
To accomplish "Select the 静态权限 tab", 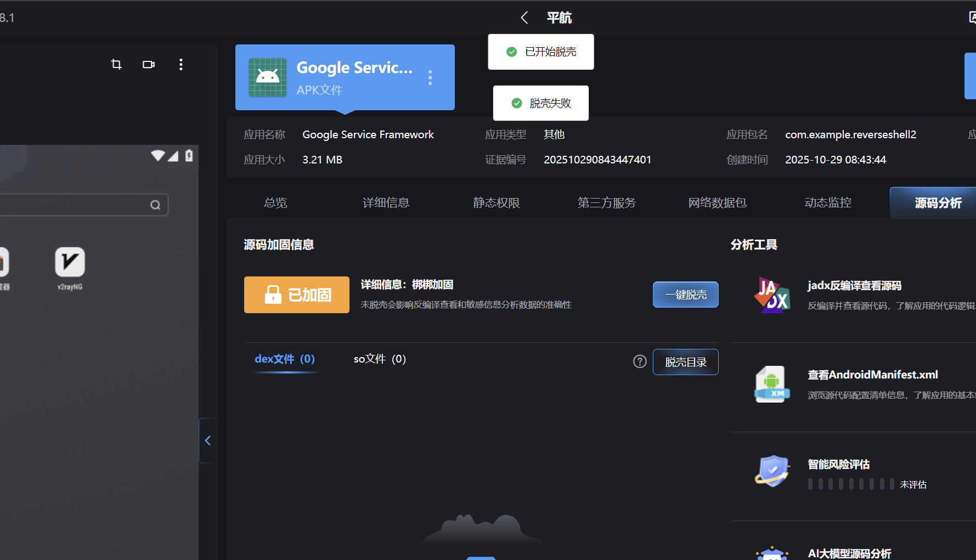I will tap(496, 203).
